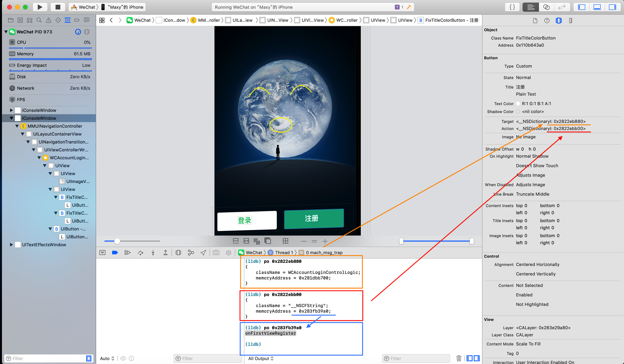This screenshot has width=624, height=364.
Task: Click the navigator Filter field
Action: pos(47,358)
